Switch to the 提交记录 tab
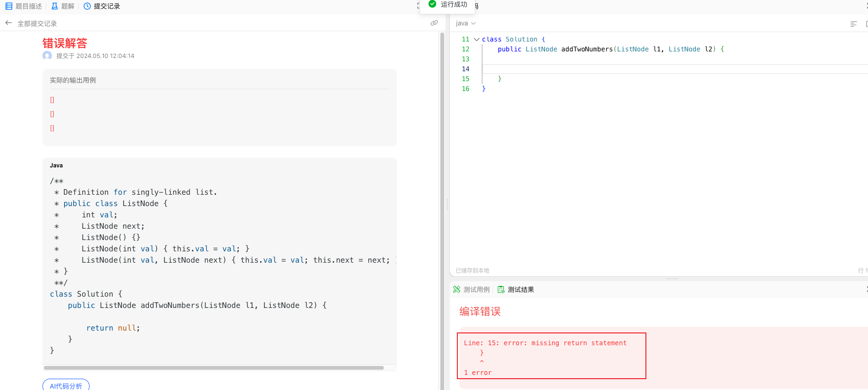Viewport: 868px width, 390px height. pyautogui.click(x=102, y=6)
